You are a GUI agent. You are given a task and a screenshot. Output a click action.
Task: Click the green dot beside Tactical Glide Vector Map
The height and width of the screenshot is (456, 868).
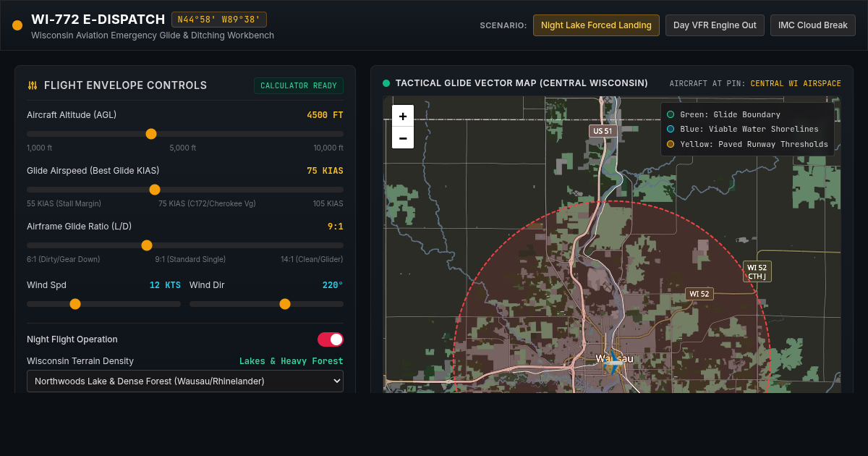(x=386, y=83)
